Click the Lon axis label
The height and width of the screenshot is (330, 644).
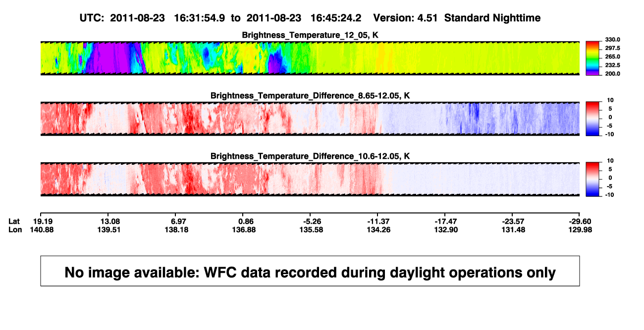tap(15, 230)
